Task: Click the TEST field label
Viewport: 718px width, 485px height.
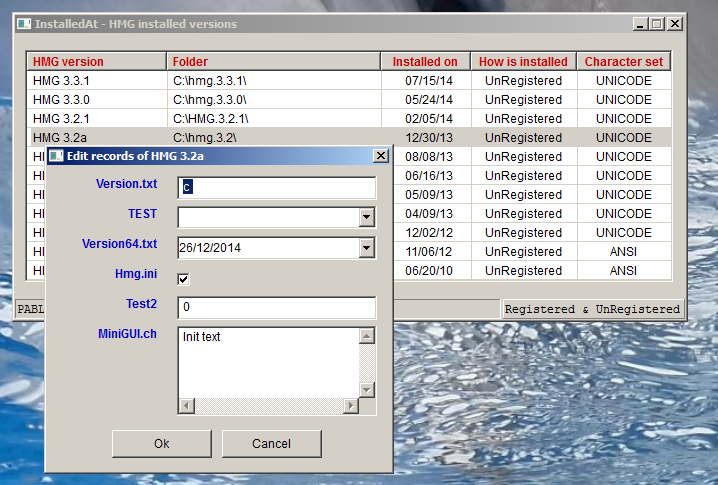Action: [142, 214]
